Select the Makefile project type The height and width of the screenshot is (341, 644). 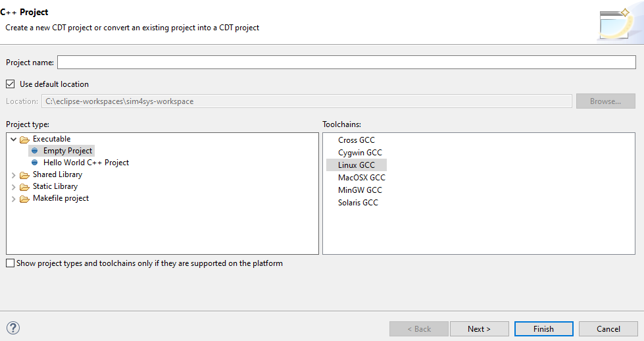click(61, 198)
